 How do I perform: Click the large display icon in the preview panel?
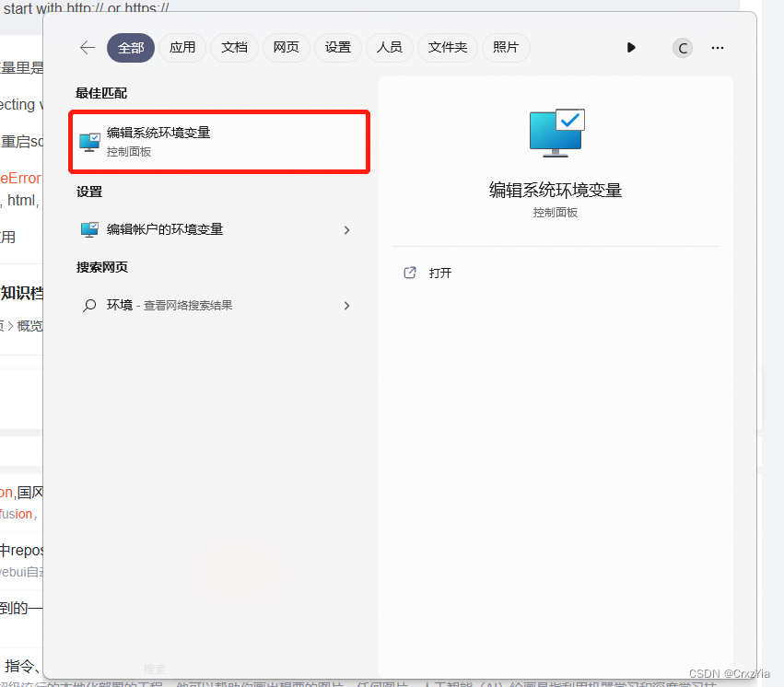pos(556,132)
